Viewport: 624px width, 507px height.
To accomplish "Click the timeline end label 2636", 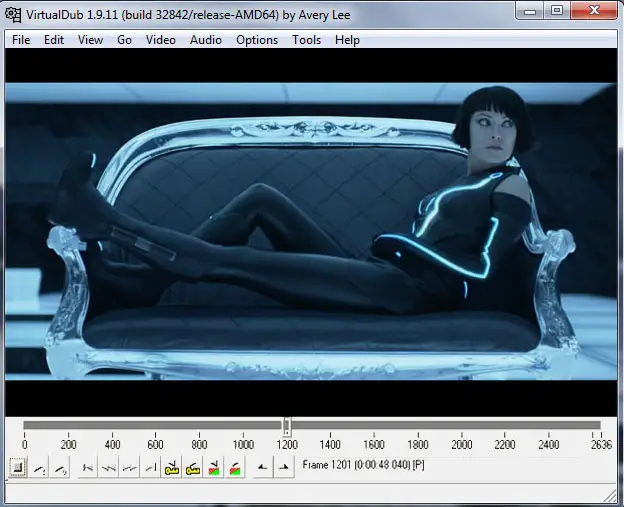I will coord(601,445).
